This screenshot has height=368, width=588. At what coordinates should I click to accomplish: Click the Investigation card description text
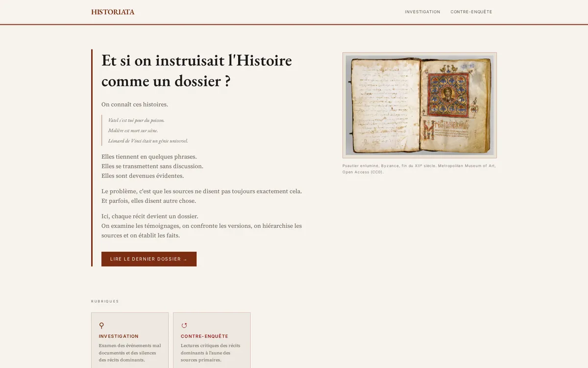[x=130, y=353]
